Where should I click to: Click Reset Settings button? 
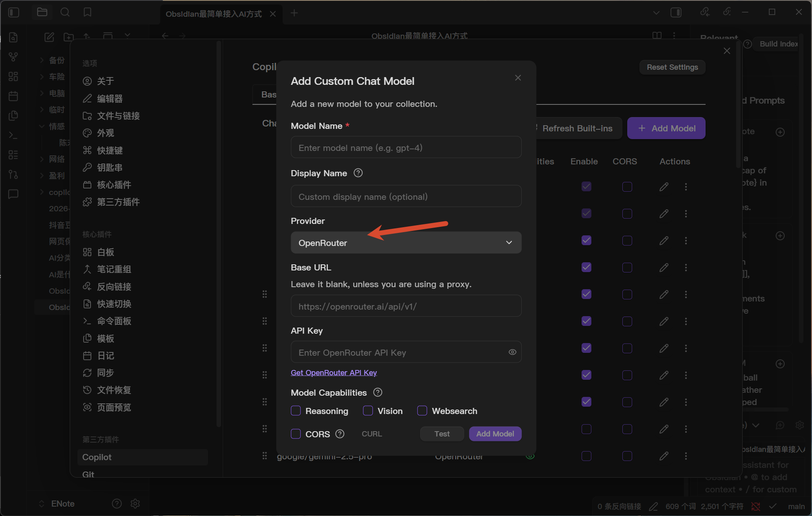[673, 67]
